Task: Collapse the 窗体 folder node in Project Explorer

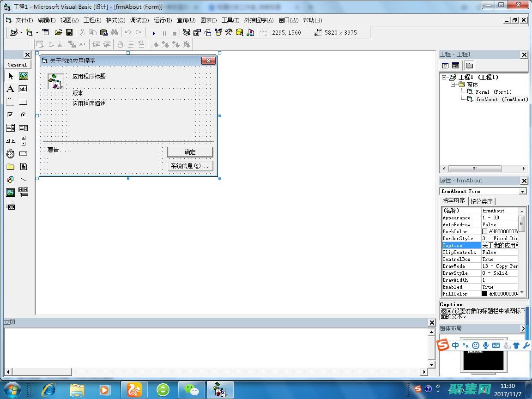Action: pyautogui.click(x=453, y=85)
